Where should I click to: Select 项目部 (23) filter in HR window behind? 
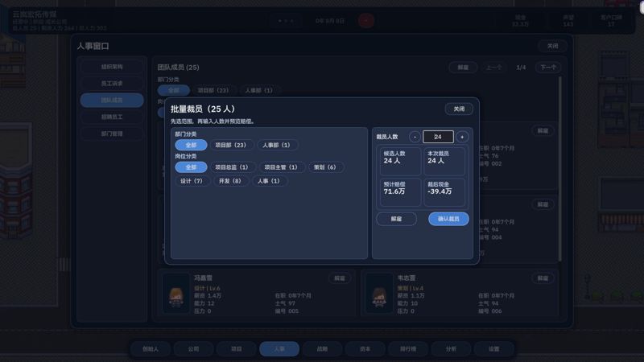point(213,90)
